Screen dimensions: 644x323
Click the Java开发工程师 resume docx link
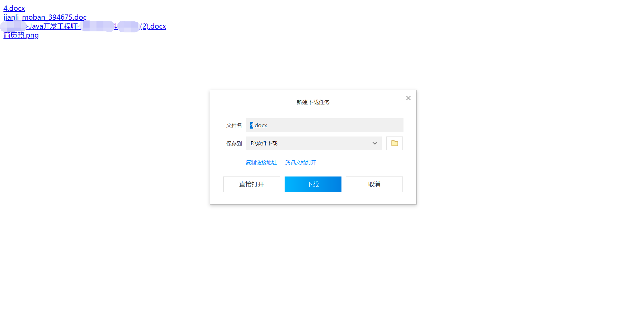(x=84, y=26)
